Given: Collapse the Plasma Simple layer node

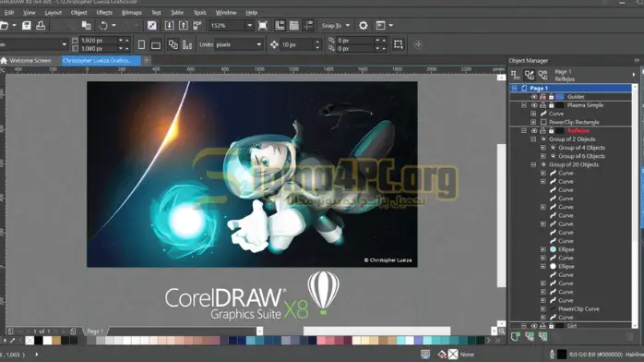Looking at the screenshot, I should click(x=524, y=105).
